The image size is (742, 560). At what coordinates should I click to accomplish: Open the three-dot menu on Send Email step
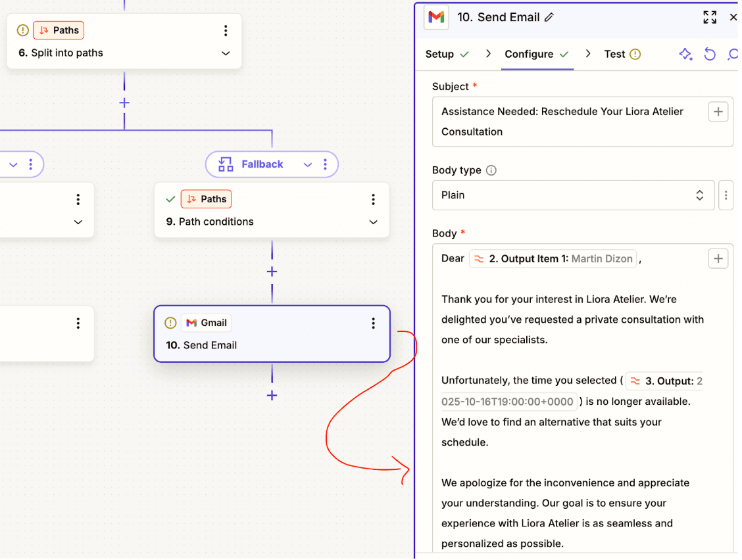(x=373, y=323)
